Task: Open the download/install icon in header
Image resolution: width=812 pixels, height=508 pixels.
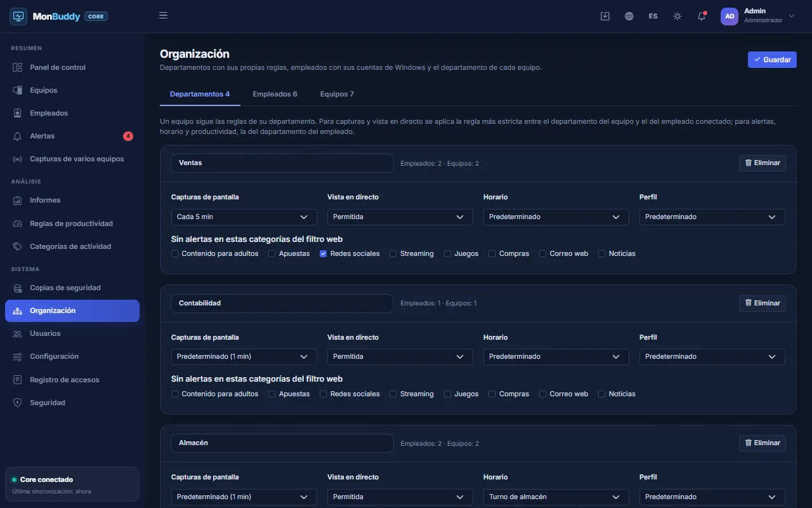Action: point(605,17)
